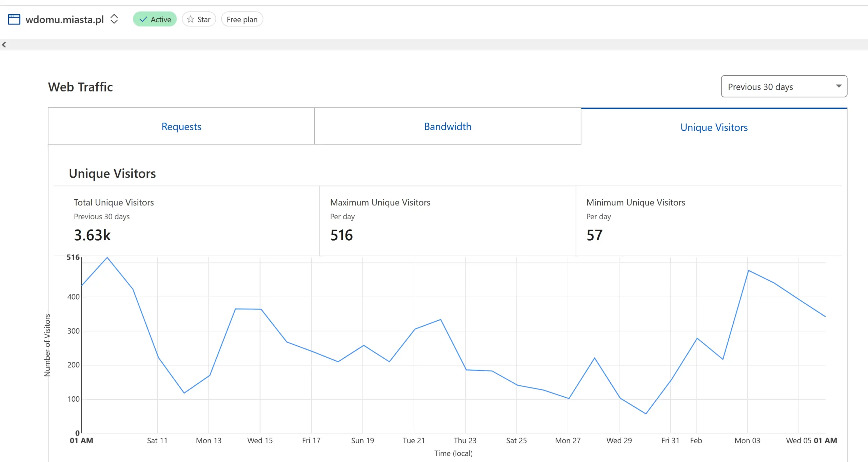Switch to the Bandwidth tab
The height and width of the screenshot is (462, 868).
[x=448, y=126]
